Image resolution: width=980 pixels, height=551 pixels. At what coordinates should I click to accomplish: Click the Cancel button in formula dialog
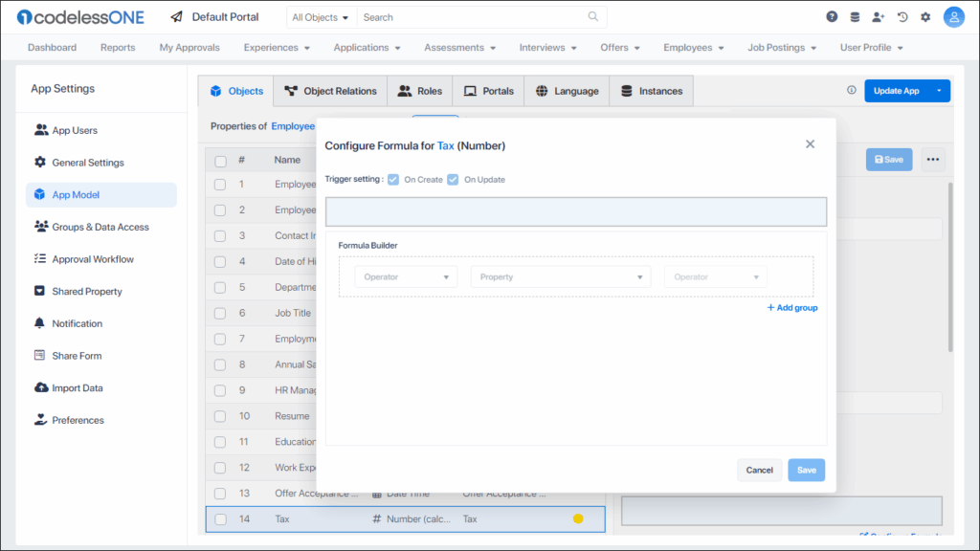point(759,470)
